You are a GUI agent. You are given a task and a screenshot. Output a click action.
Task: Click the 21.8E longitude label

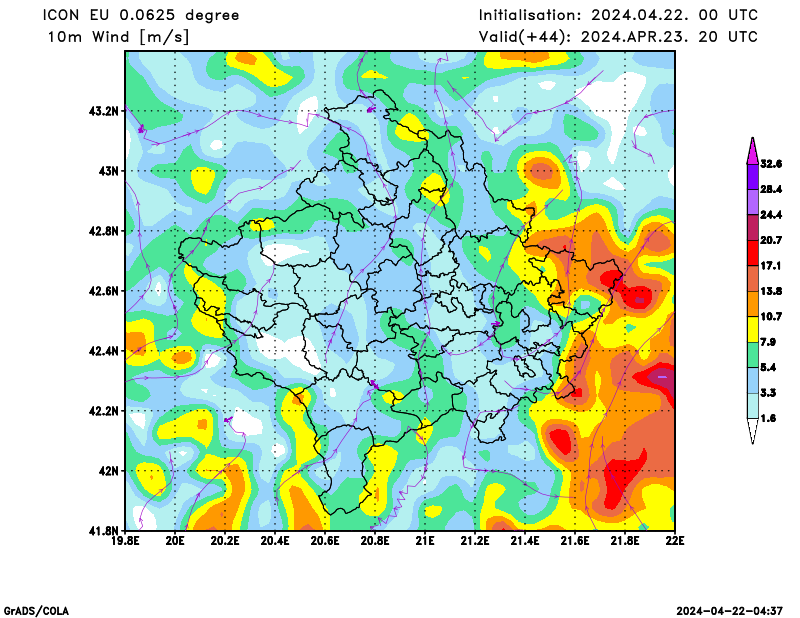(625, 540)
